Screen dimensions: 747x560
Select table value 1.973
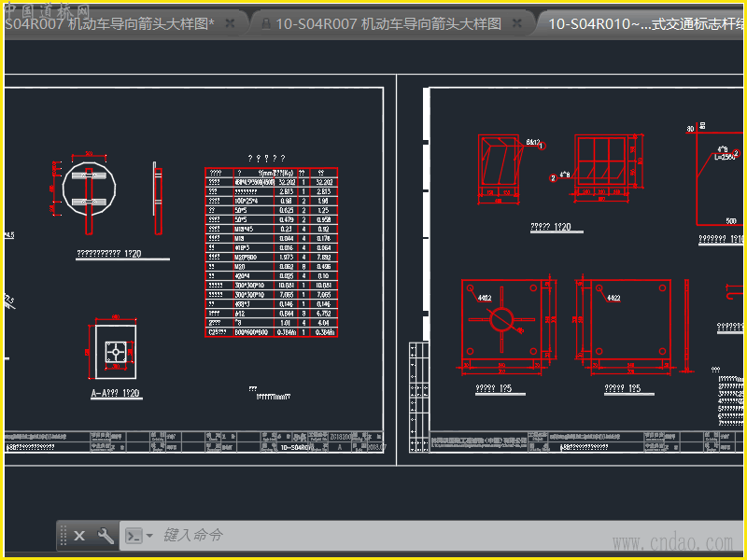[287, 258]
